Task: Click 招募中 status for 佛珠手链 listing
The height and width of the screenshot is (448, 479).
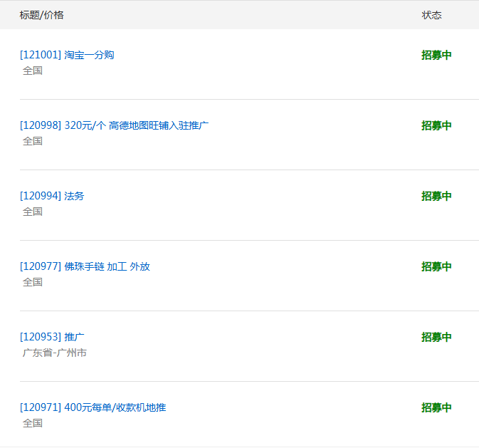Action: coord(436,266)
